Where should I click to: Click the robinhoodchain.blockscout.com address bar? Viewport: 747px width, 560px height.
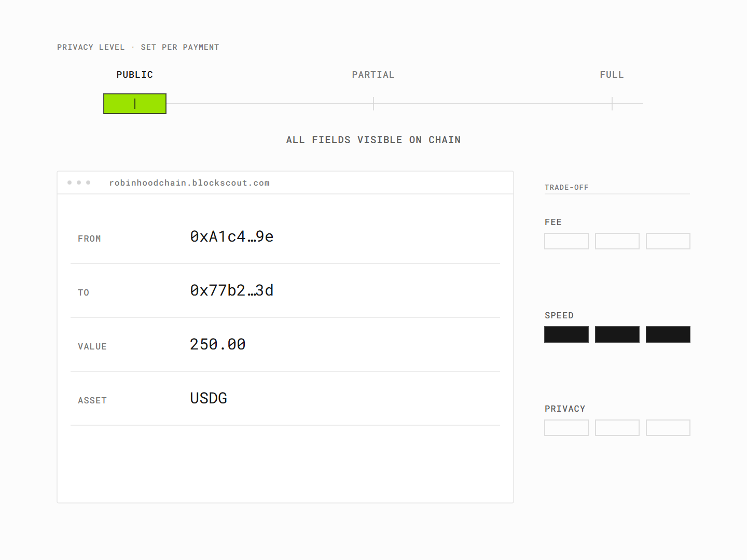click(x=189, y=183)
